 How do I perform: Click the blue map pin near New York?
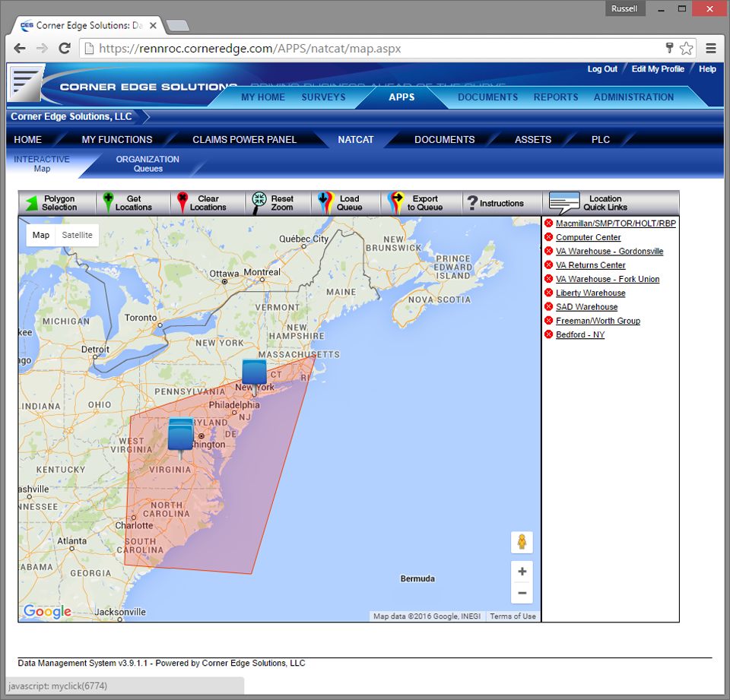[x=254, y=372]
